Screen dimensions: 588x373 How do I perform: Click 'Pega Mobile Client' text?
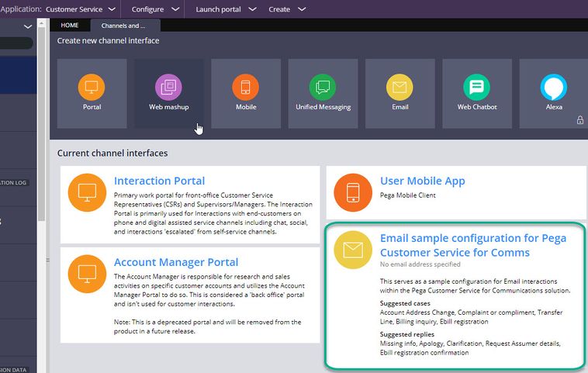tap(407, 195)
